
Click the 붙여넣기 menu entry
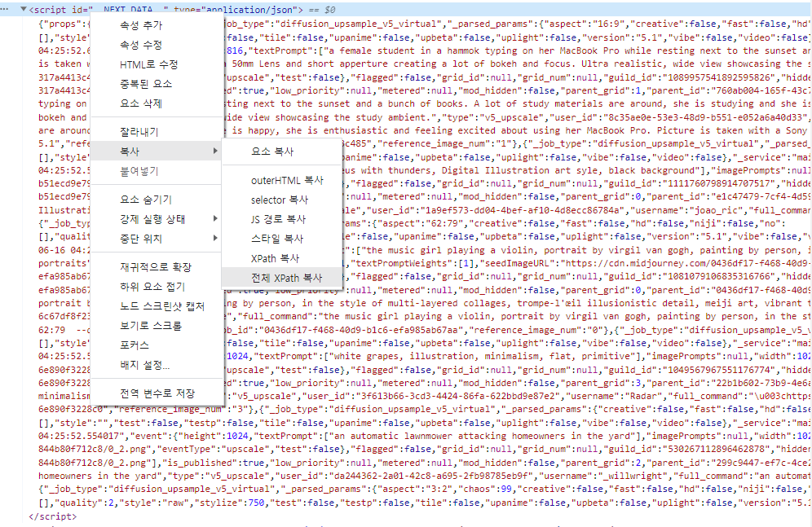pos(157,171)
